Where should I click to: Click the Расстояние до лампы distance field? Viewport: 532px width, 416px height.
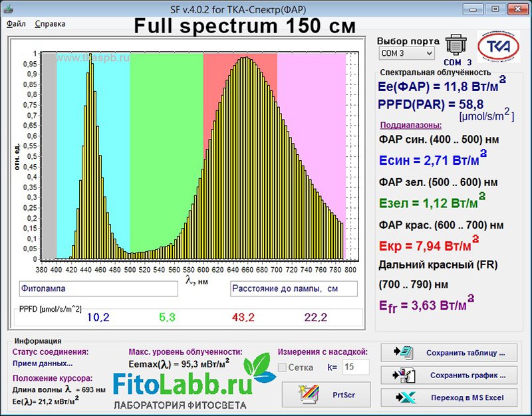coord(293,288)
